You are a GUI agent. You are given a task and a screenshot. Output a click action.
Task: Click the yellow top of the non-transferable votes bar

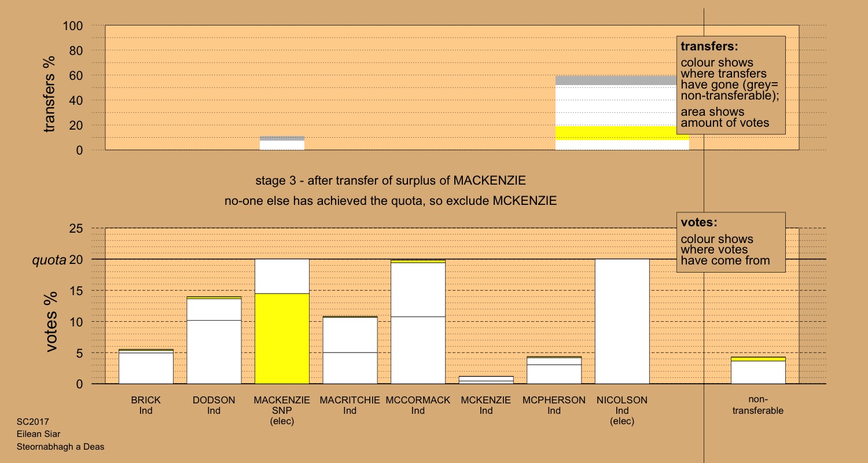tap(758, 359)
